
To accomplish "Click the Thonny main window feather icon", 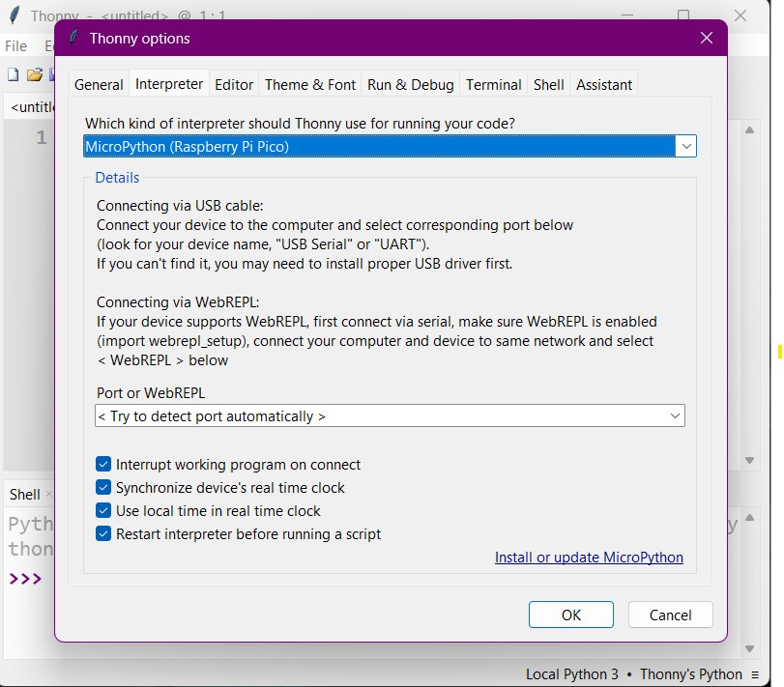I will pyautogui.click(x=15, y=15).
